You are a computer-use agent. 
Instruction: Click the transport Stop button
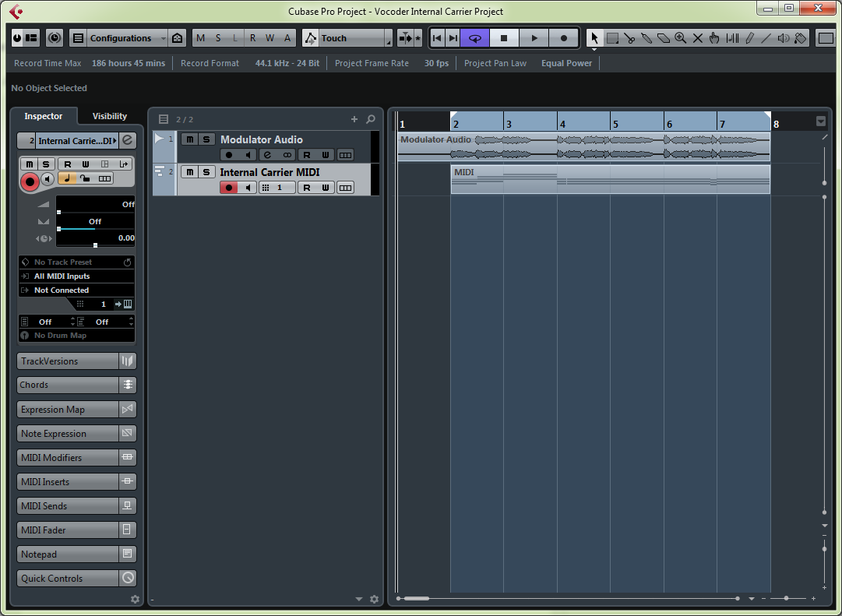[x=504, y=38]
